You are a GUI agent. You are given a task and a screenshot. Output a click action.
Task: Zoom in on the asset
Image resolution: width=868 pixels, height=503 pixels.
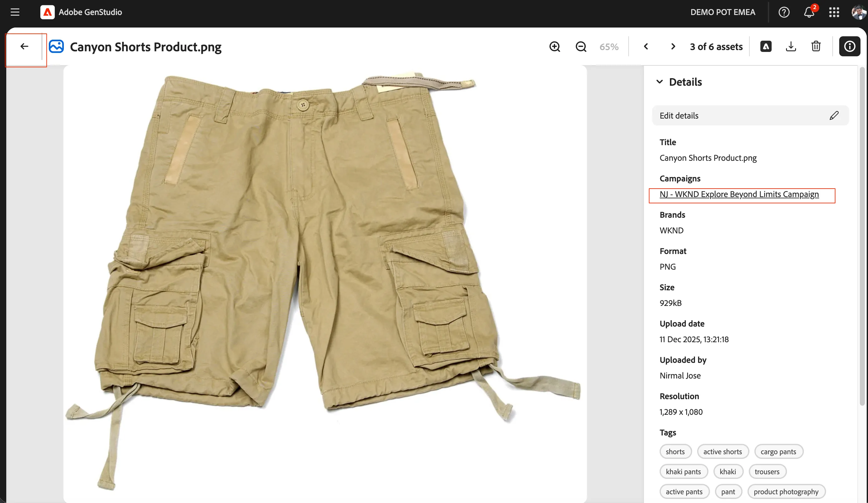[x=554, y=47]
